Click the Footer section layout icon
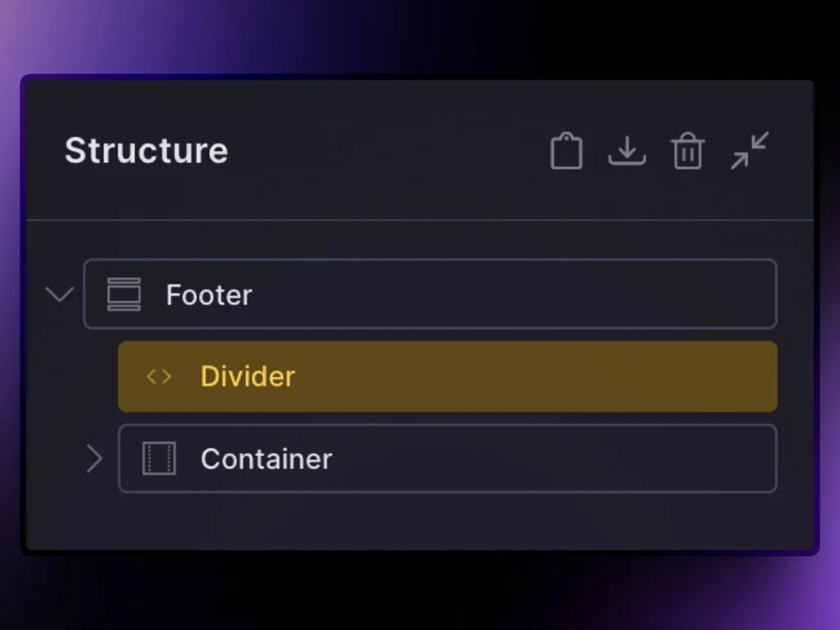The image size is (840, 630). click(124, 294)
